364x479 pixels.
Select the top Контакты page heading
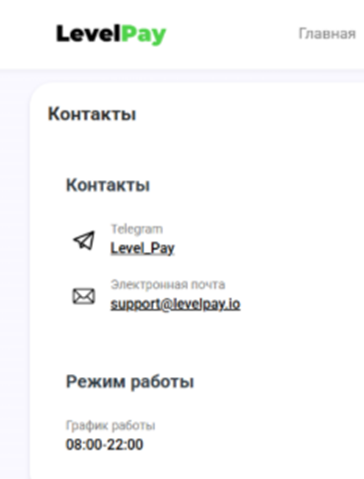pyautogui.click(x=92, y=114)
